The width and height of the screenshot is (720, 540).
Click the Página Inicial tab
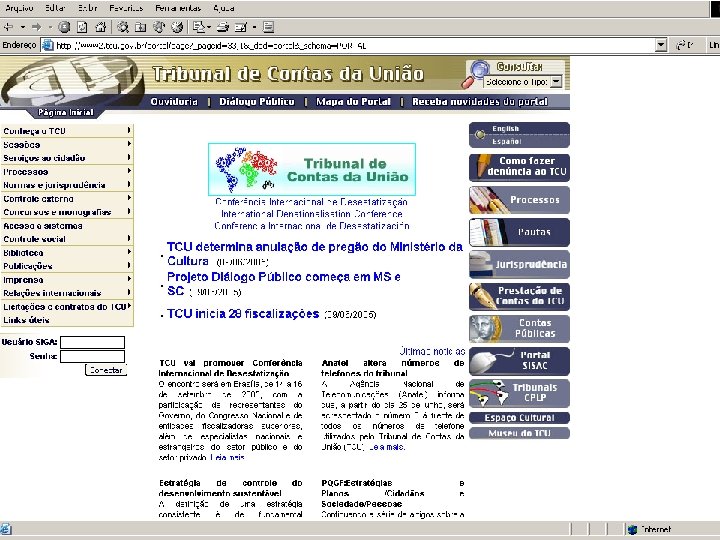66,112
